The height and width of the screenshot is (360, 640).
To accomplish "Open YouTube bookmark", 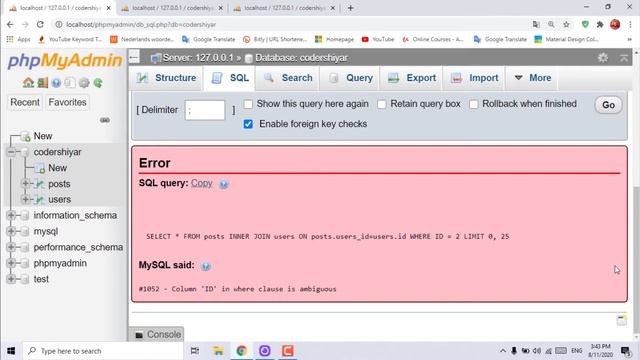I will (x=378, y=39).
